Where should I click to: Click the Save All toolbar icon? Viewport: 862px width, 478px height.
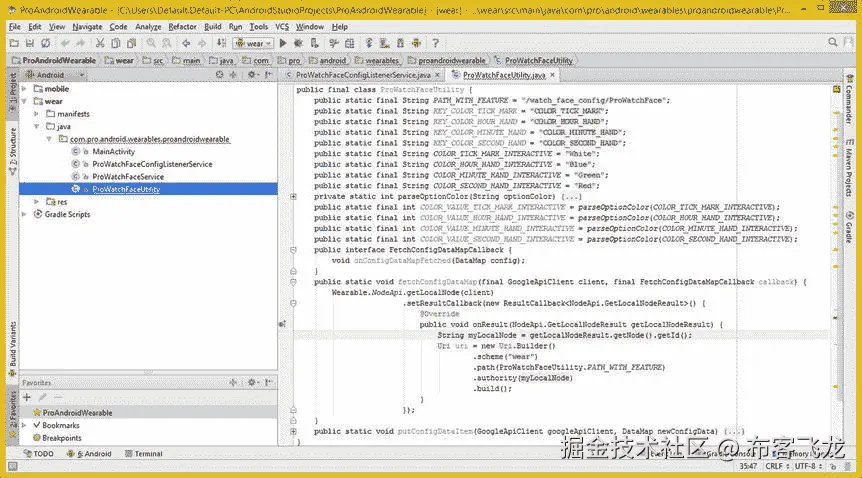30,43
